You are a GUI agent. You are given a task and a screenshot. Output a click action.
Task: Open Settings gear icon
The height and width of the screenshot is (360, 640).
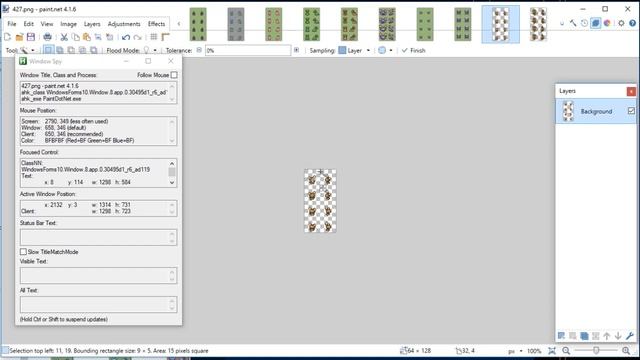coord(621,24)
